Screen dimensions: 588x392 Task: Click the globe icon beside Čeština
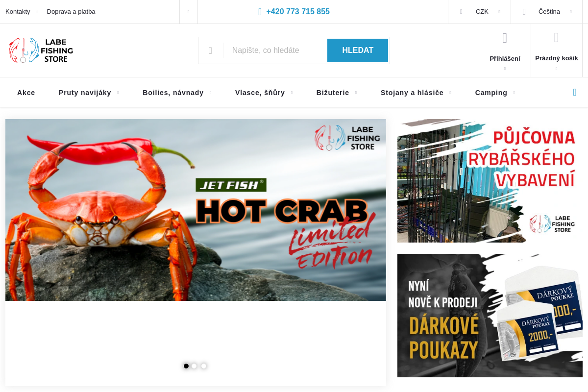(x=524, y=12)
